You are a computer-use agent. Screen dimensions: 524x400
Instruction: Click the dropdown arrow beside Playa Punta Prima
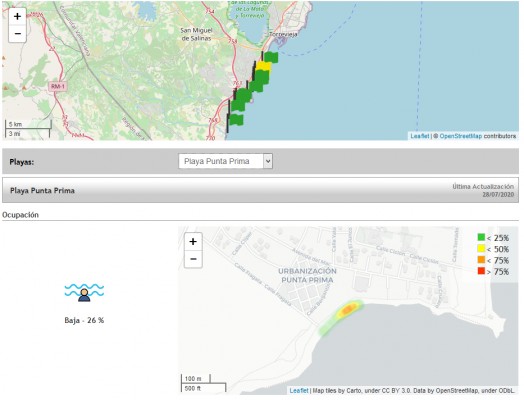click(x=268, y=161)
